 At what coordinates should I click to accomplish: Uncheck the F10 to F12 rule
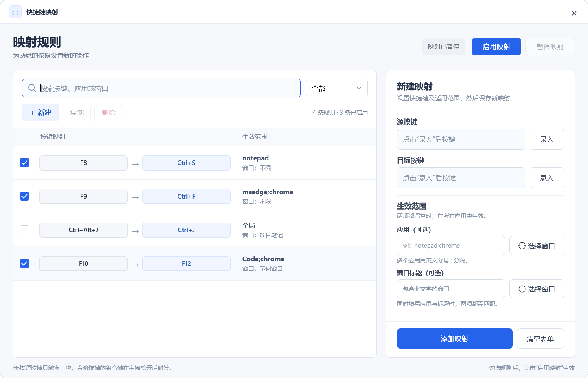(24, 263)
